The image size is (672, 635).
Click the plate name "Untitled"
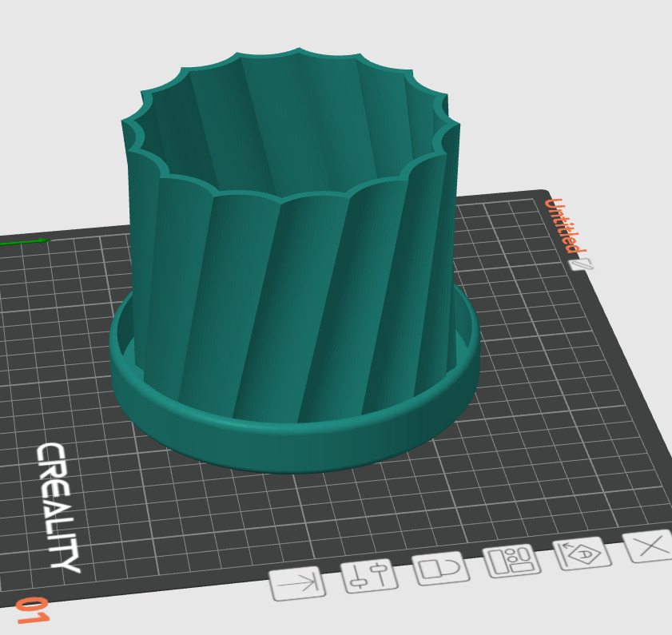564,226
